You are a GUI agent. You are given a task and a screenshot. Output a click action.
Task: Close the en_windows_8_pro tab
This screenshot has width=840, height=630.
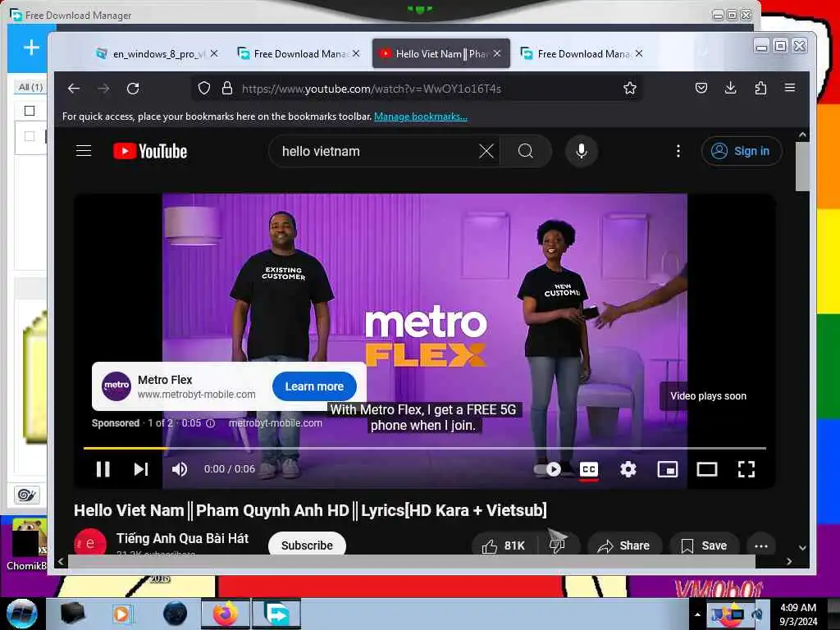click(x=214, y=53)
